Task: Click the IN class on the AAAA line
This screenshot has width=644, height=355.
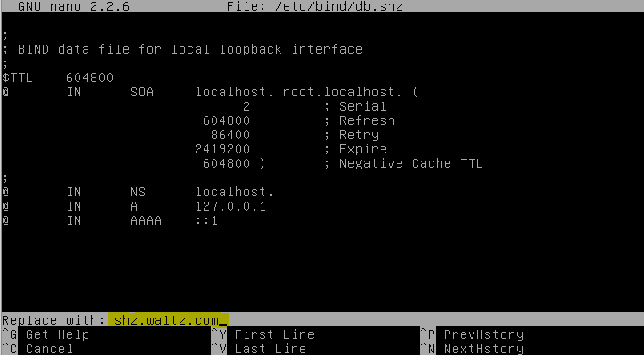Action: click(74, 220)
